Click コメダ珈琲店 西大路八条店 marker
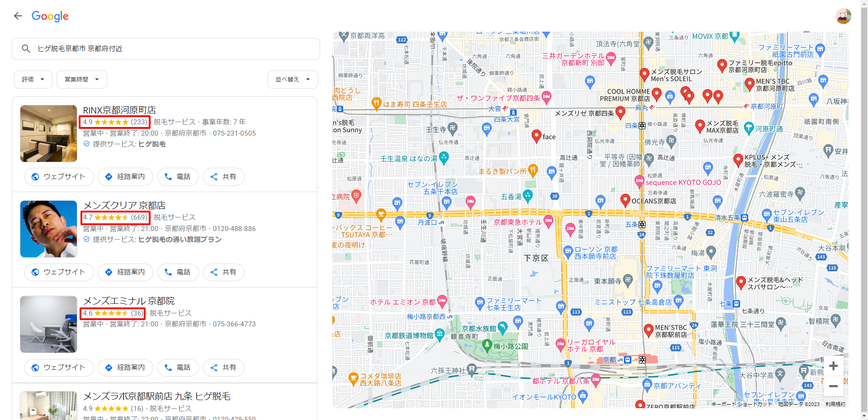Viewport: 868px width, 420px height. (x=354, y=379)
